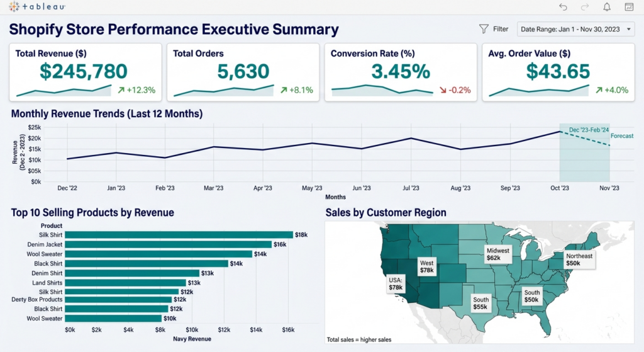Click the Midwest $62k map label
Viewport: 644px width, 352px height.
click(498, 254)
